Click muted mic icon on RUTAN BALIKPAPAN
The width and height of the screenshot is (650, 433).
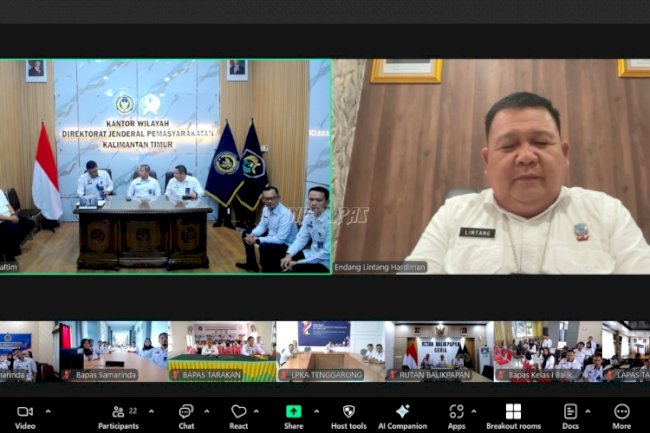click(x=393, y=375)
